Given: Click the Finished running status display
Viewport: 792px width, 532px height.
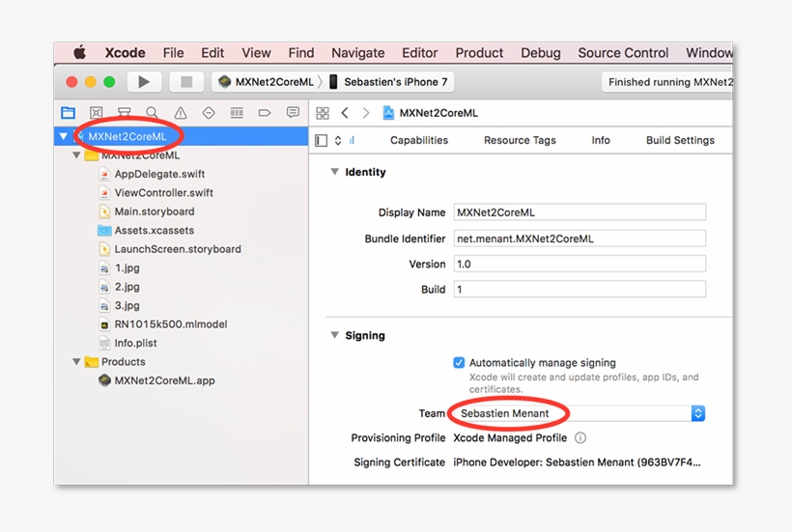Looking at the screenshot, I should coord(666,82).
